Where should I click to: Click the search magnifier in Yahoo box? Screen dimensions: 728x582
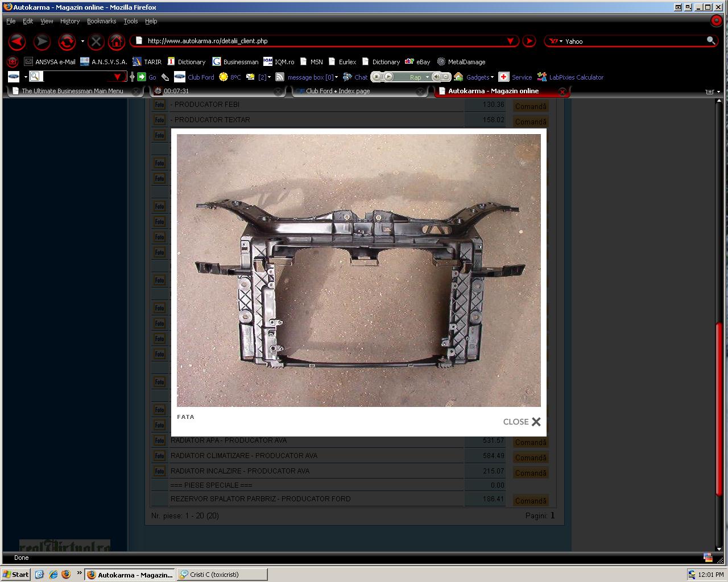(710, 40)
